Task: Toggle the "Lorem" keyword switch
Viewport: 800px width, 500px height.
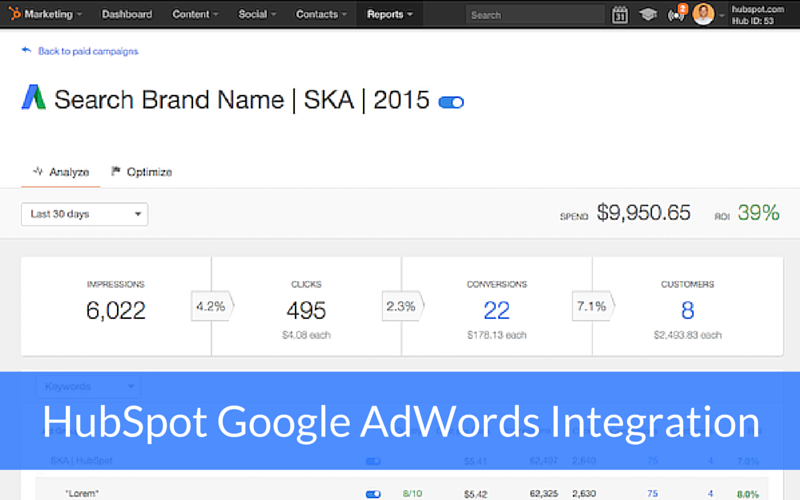Action: [x=373, y=494]
